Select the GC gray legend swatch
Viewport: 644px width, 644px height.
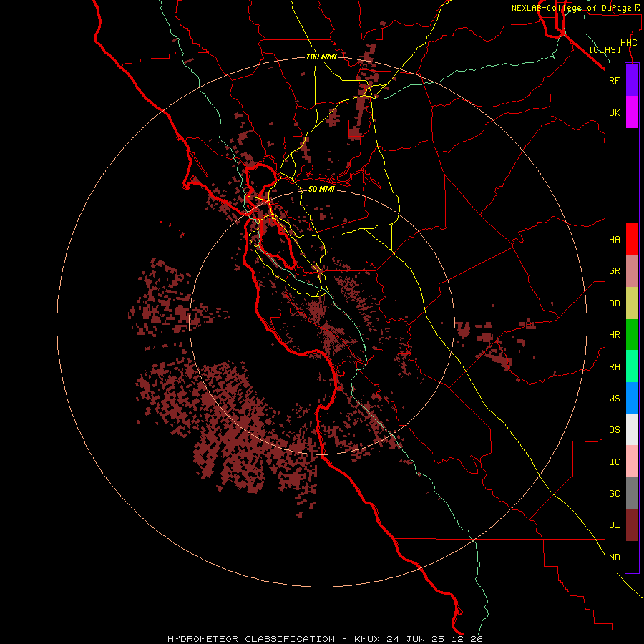coord(632,493)
